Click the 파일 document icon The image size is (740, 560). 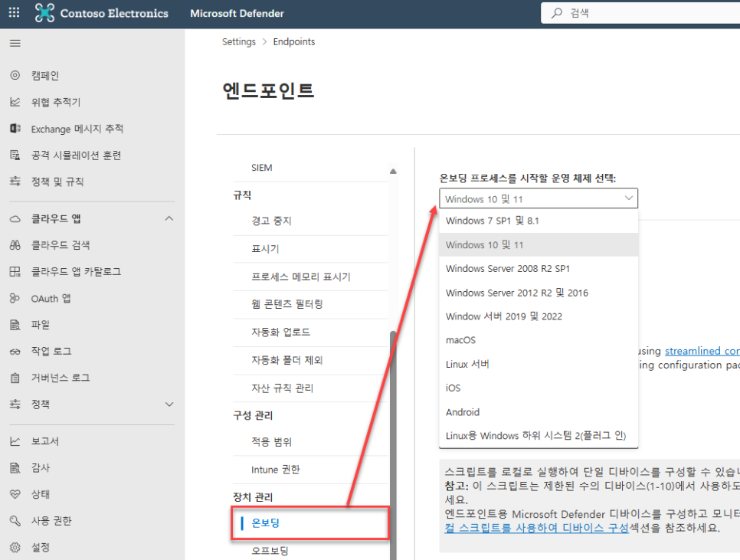coord(15,325)
